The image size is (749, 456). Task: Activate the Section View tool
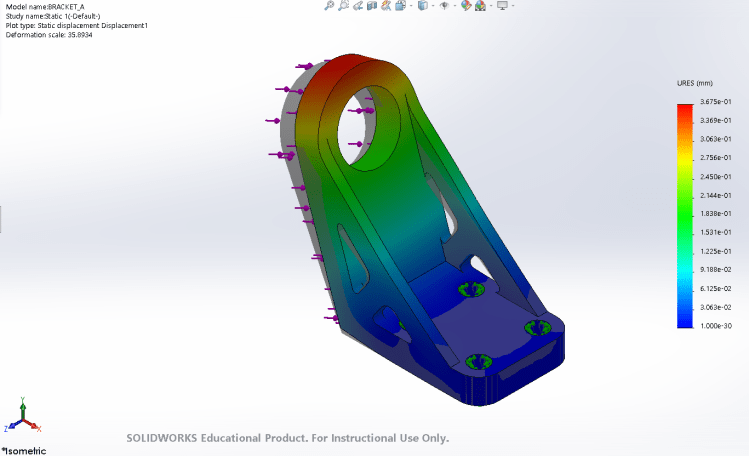372,5
